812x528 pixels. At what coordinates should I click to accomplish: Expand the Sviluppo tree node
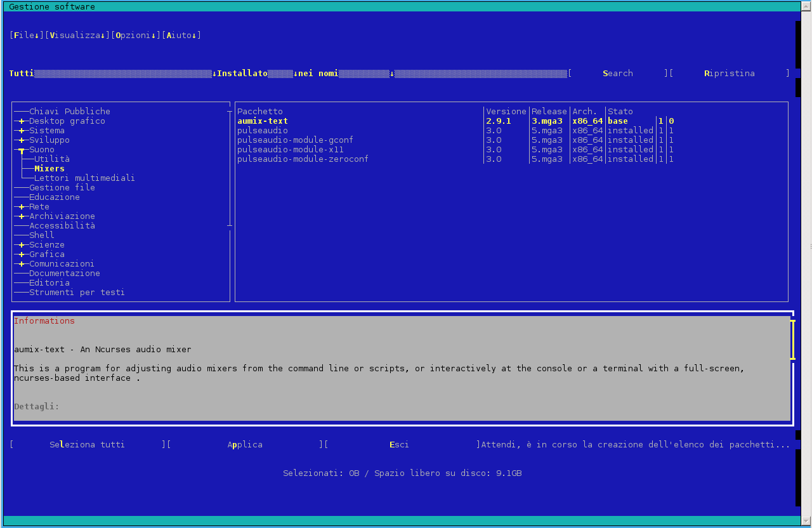[x=22, y=140]
